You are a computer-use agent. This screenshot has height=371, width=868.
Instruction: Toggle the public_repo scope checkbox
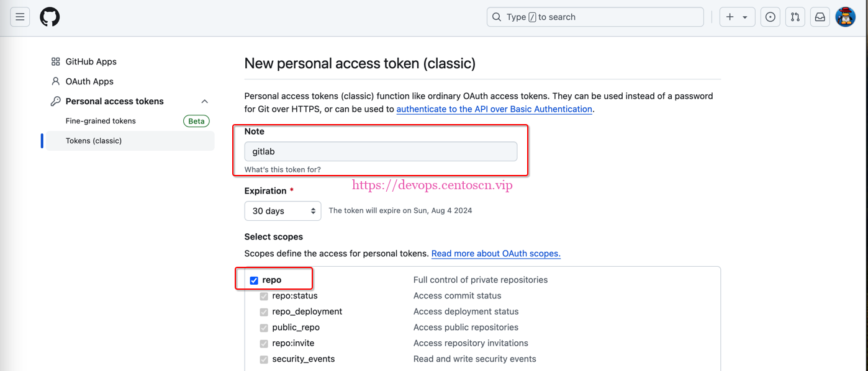tap(264, 328)
